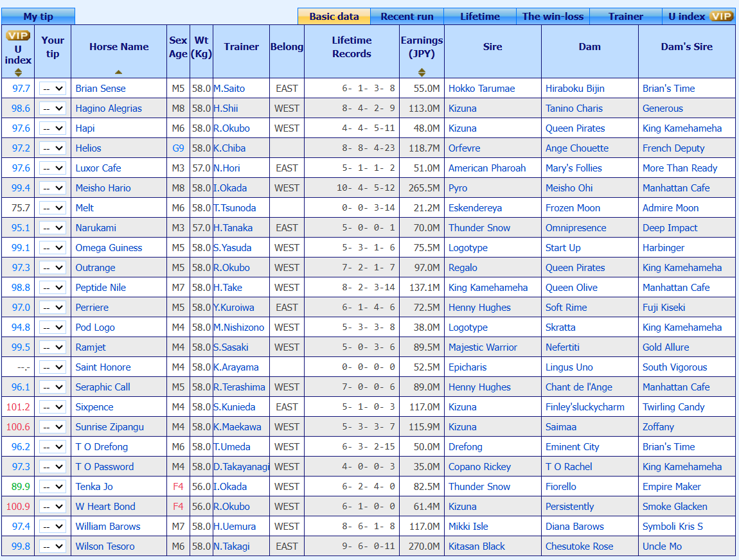This screenshot has width=739, height=560.
Task: Open sire link Kitasan Black
Action: [x=476, y=547]
